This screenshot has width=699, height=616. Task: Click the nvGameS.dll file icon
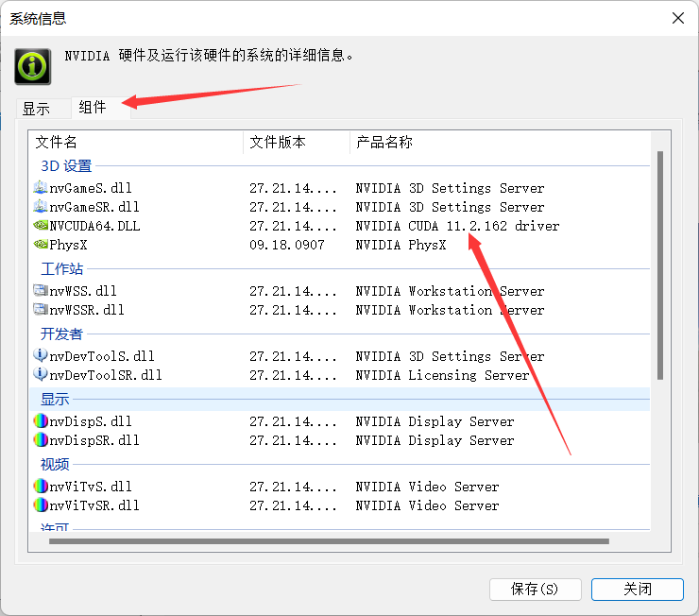click(x=40, y=188)
